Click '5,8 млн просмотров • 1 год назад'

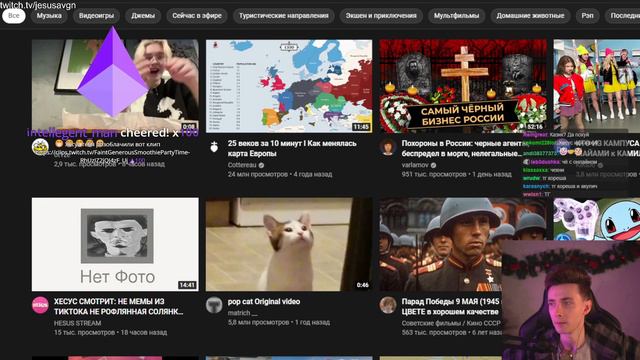pos(279,322)
